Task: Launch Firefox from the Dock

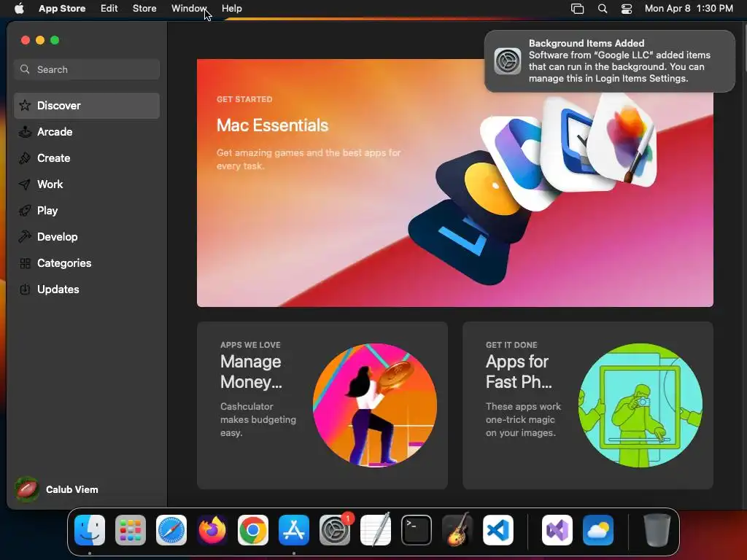Action: pyautogui.click(x=212, y=530)
